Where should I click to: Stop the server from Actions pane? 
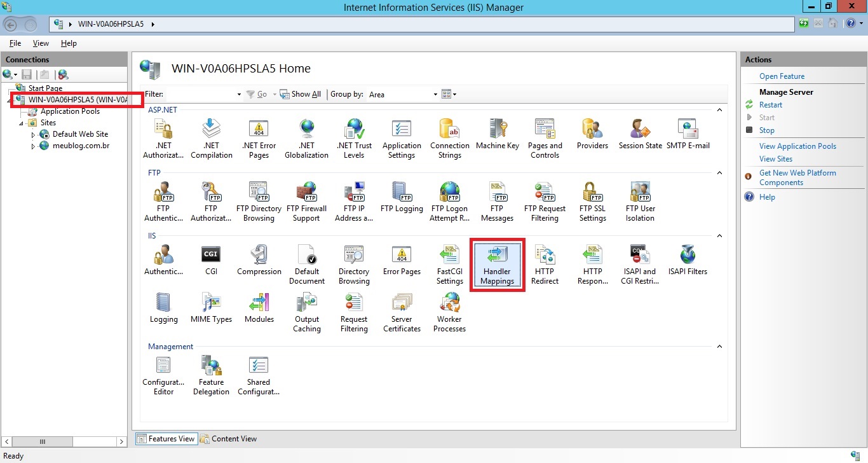(x=766, y=130)
